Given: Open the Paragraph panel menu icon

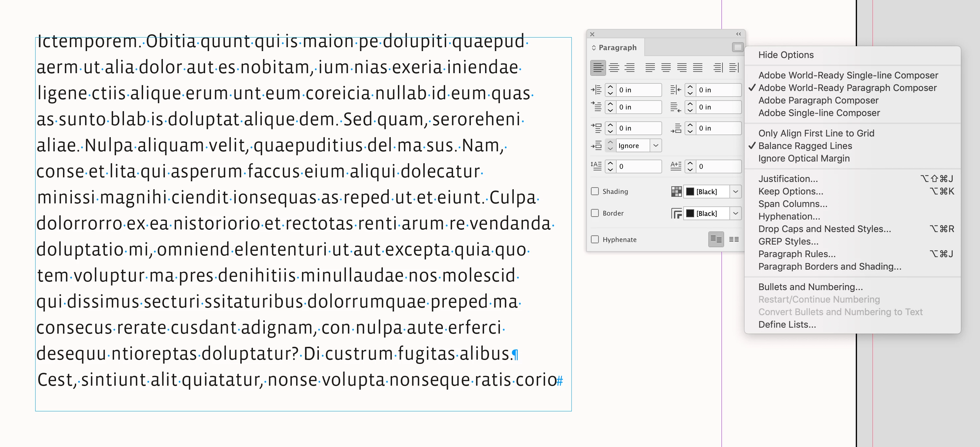Looking at the screenshot, I should pyautogui.click(x=737, y=47).
